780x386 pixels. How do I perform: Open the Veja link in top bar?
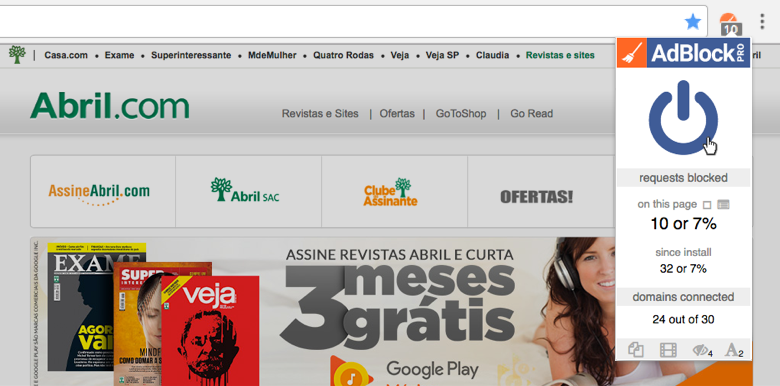pos(399,55)
